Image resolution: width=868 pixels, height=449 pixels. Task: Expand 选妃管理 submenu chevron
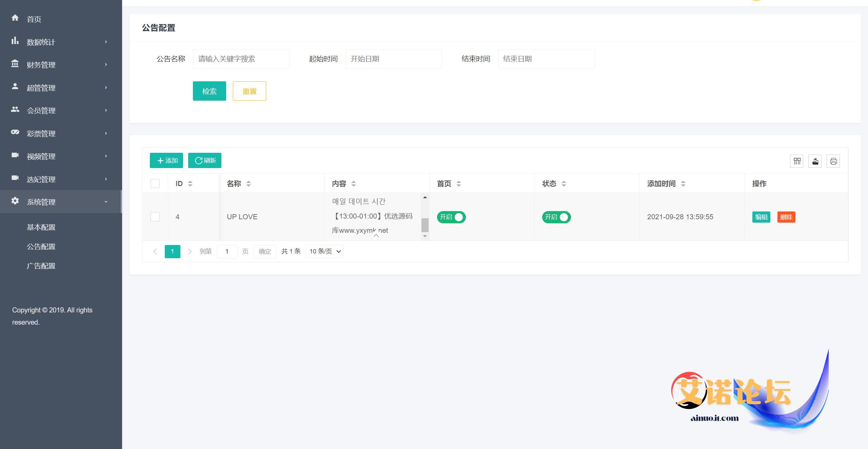coord(106,179)
